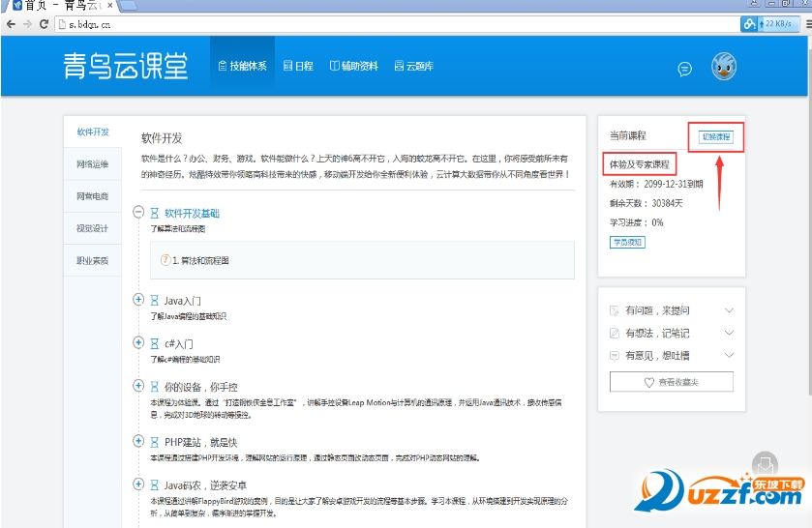
Task: Open the 软件开发基础 course link
Action: [x=193, y=214]
